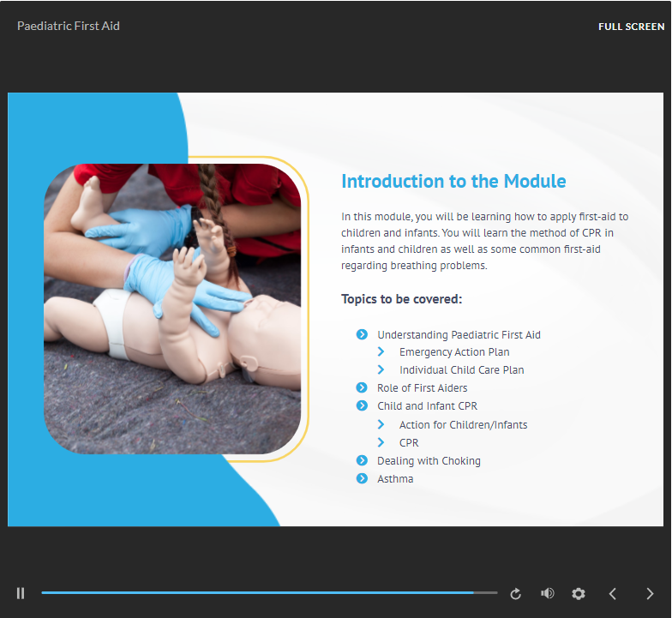Image resolution: width=672 pixels, height=618 pixels.
Task: Click the Introduction to the Module heading
Action: pos(453,181)
